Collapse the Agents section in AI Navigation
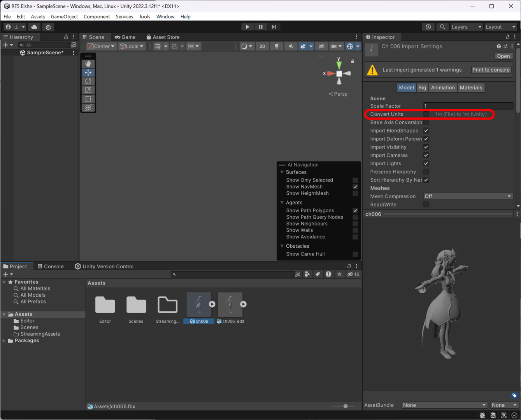 282,203
